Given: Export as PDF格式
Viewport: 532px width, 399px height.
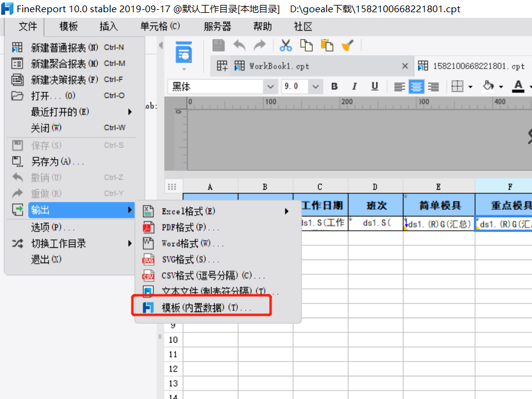Looking at the screenshot, I should (218, 227).
